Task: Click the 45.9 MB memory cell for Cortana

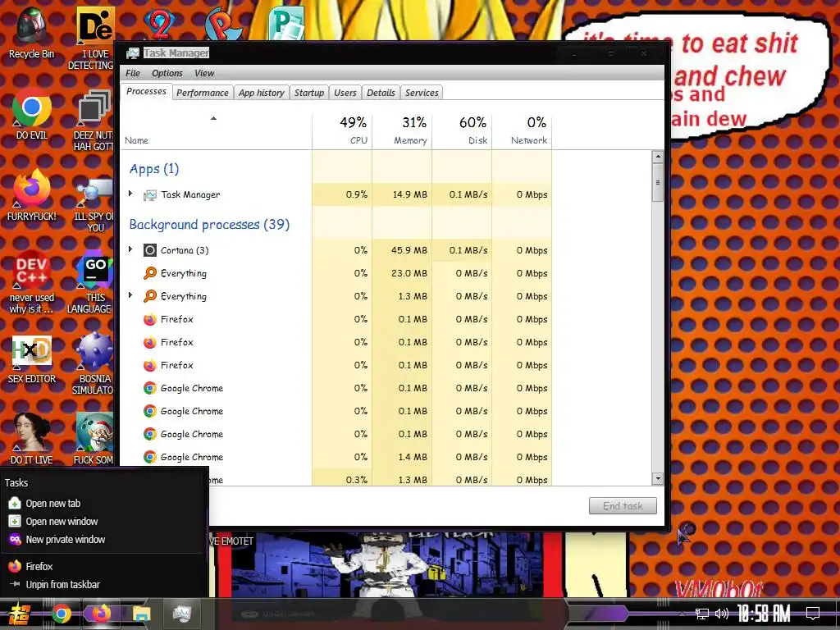Action: click(402, 250)
